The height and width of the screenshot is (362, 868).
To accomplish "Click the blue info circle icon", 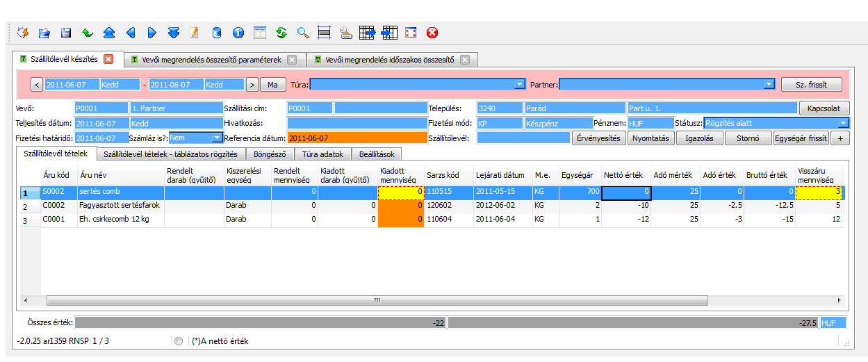I will [x=238, y=33].
